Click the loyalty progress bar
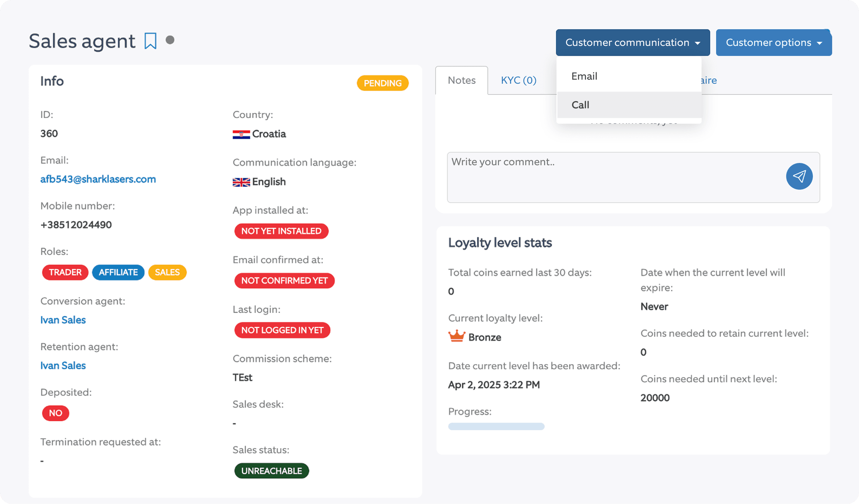 [x=496, y=426]
